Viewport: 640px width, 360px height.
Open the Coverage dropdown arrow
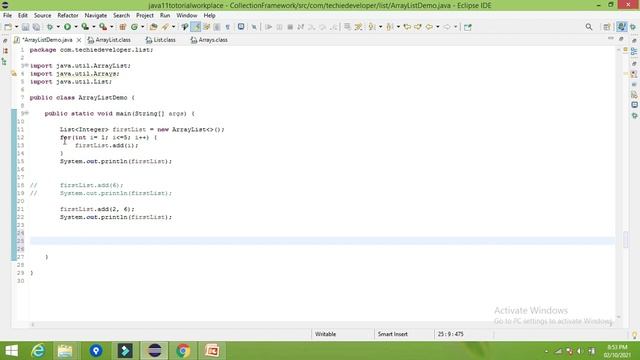93,27
